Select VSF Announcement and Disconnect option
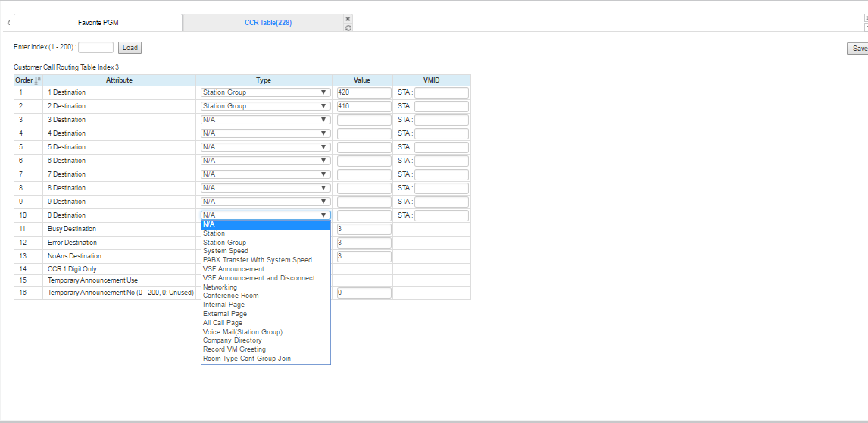This screenshot has height=423, width=868. click(258, 278)
